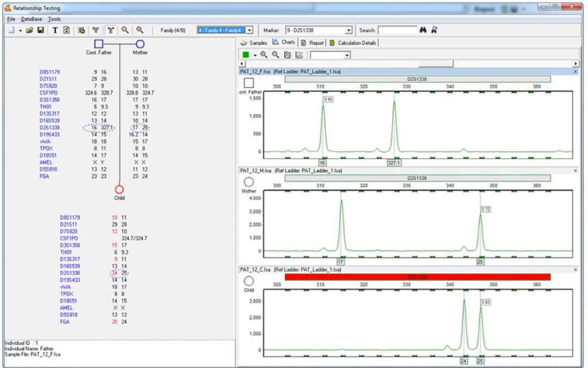Select vWA marker in child list
The height and width of the screenshot is (368, 588).
click(66, 287)
